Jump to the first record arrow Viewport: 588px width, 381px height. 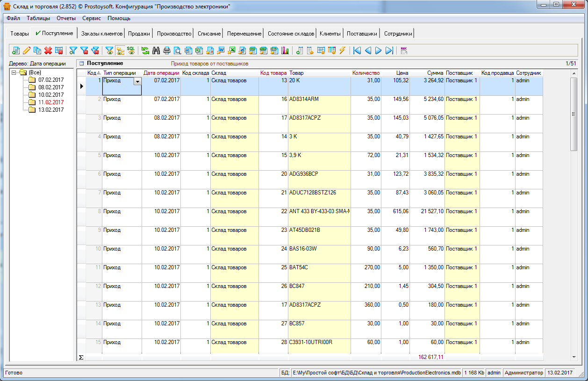[357, 50]
